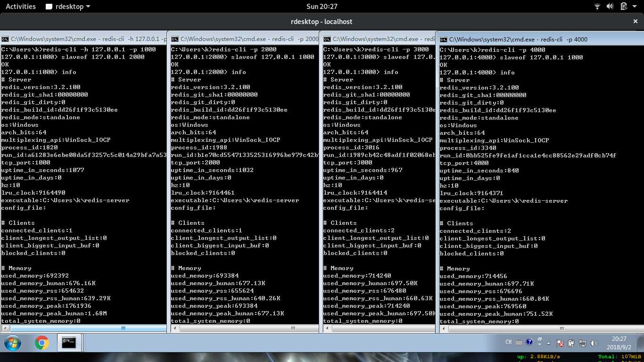This screenshot has width=644, height=362.
Task: Launch Google Chrome from the taskbar
Action: 41,343
